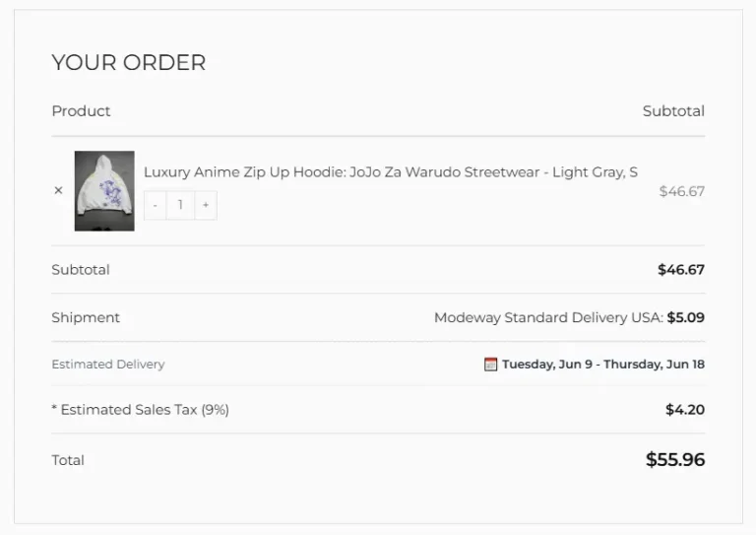The height and width of the screenshot is (535, 756).
Task: Click the bold subtotal amount $46.67
Action: pos(681,270)
